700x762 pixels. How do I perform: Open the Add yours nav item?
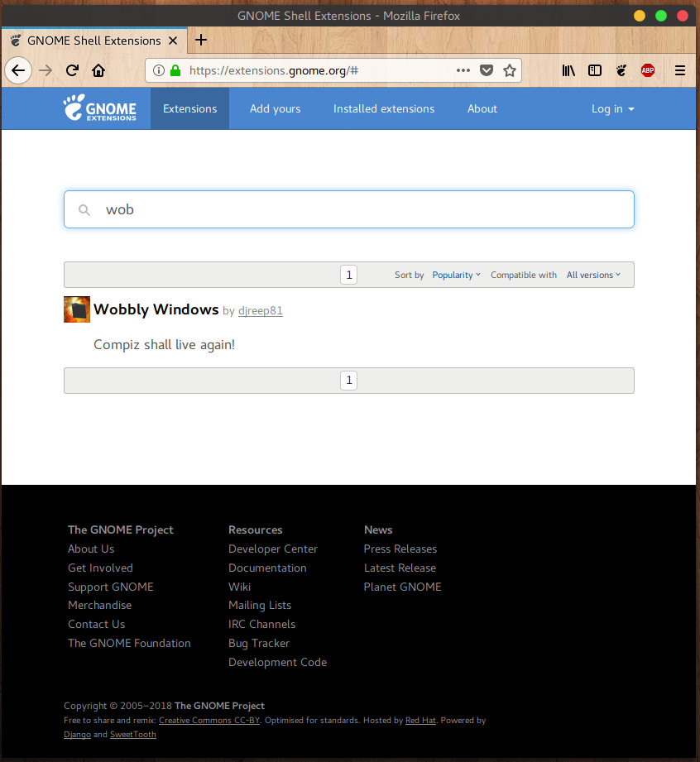tap(276, 109)
